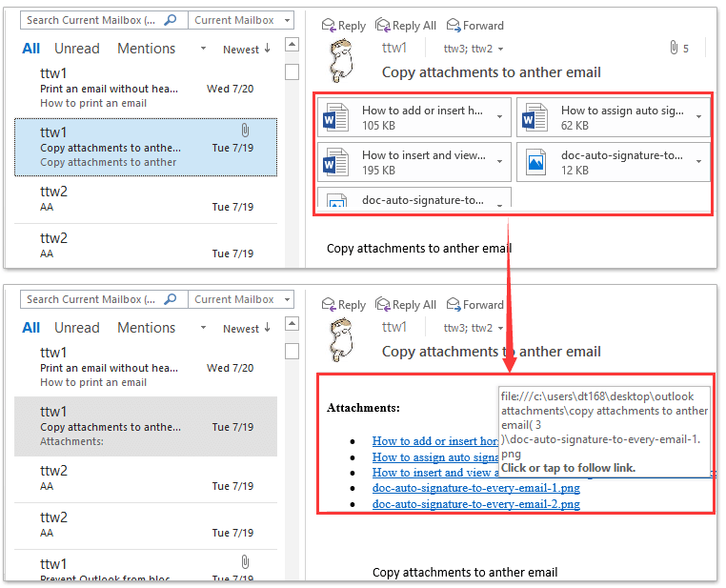Select 'Copy attachments to anthe...' message, bottom list
The image size is (726, 588).
(x=146, y=426)
